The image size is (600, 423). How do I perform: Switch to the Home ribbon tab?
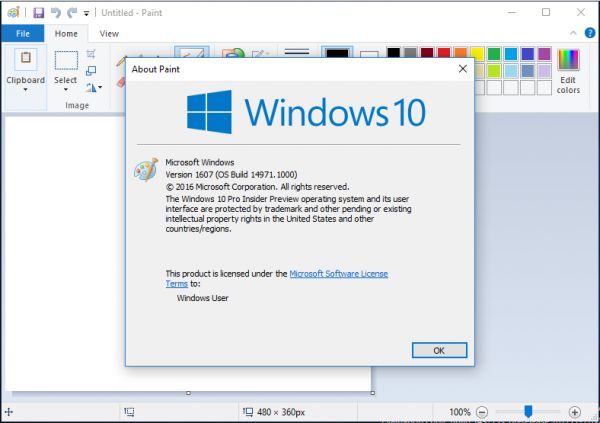click(x=66, y=34)
